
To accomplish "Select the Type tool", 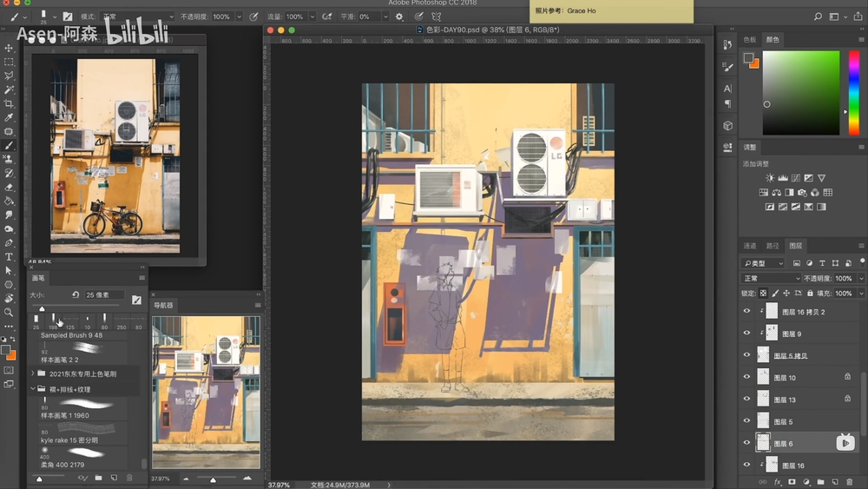I will click(9, 257).
